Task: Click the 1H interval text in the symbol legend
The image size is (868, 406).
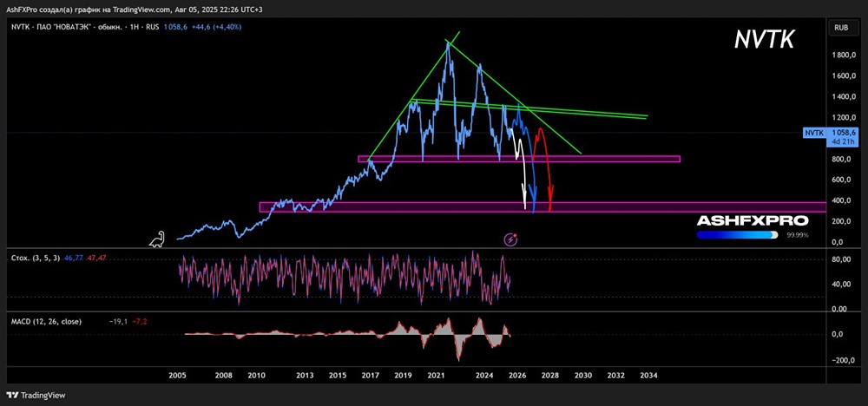Action: tap(134, 27)
